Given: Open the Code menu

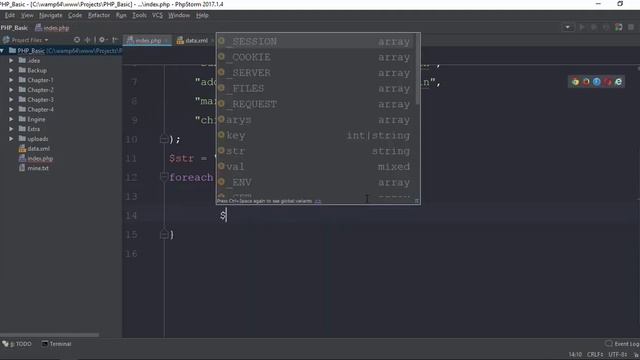Looking at the screenshot, I should click(75, 16).
